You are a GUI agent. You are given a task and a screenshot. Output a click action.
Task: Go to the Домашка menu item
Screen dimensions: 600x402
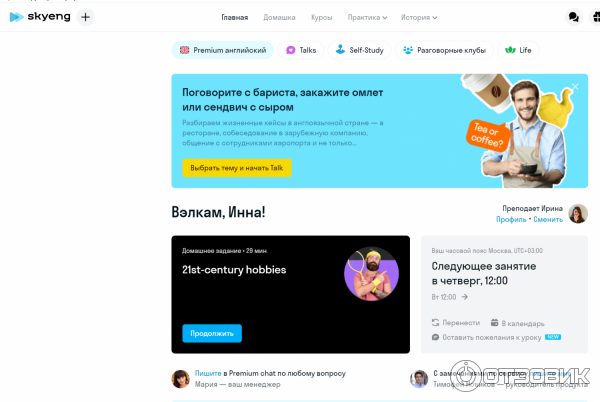[x=279, y=18]
